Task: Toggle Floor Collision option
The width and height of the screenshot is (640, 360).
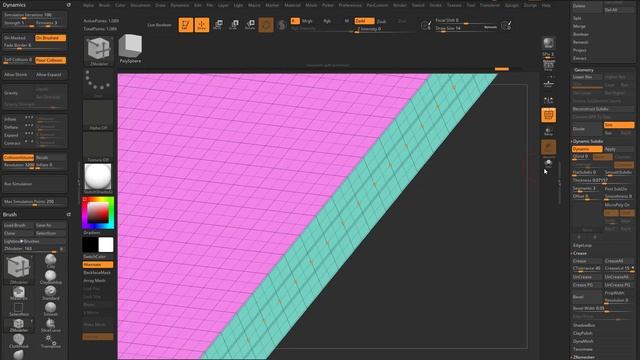Action: [50, 60]
